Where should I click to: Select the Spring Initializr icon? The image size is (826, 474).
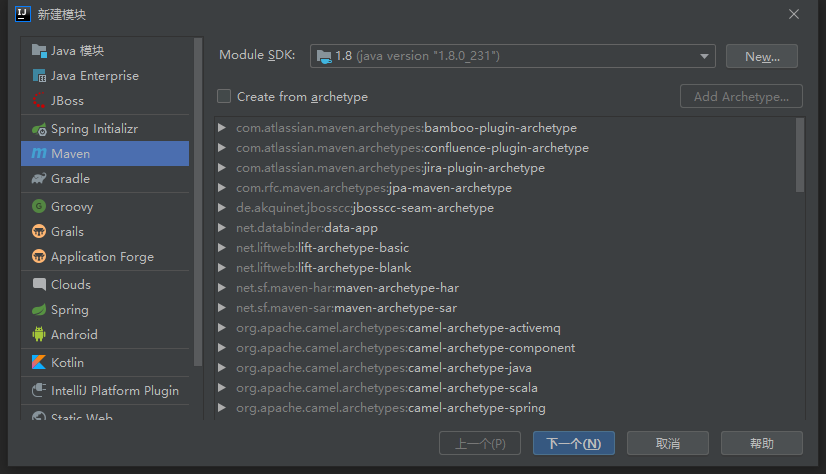[x=39, y=129]
